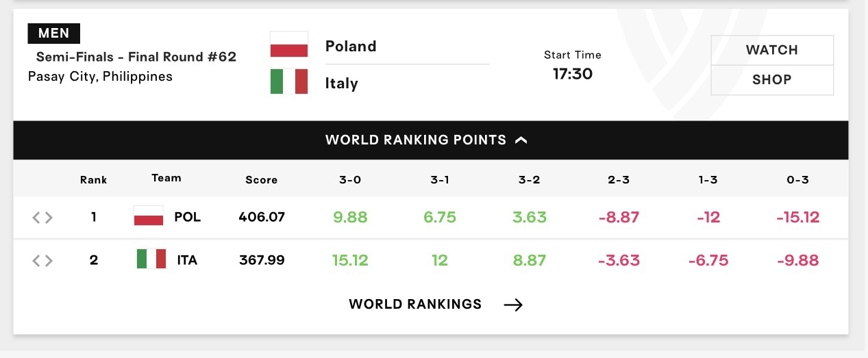Click the Semi-Finals Final Round #62 title
The height and width of the screenshot is (358, 868).
(136, 57)
